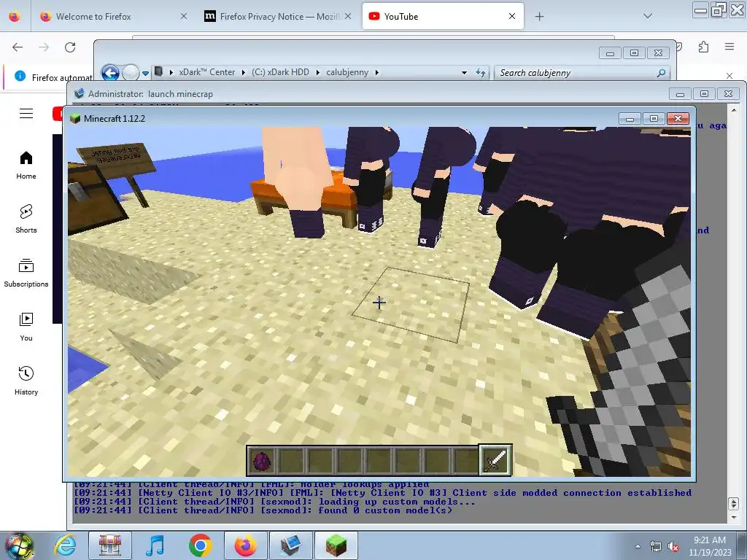This screenshot has height=560, width=747.
Task: Open Google Chrome from taskbar
Action: pyautogui.click(x=200, y=545)
